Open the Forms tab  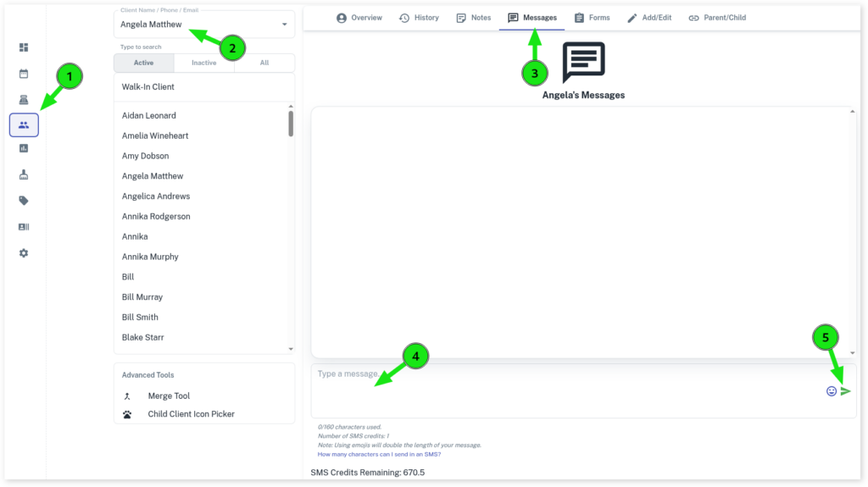pos(592,18)
